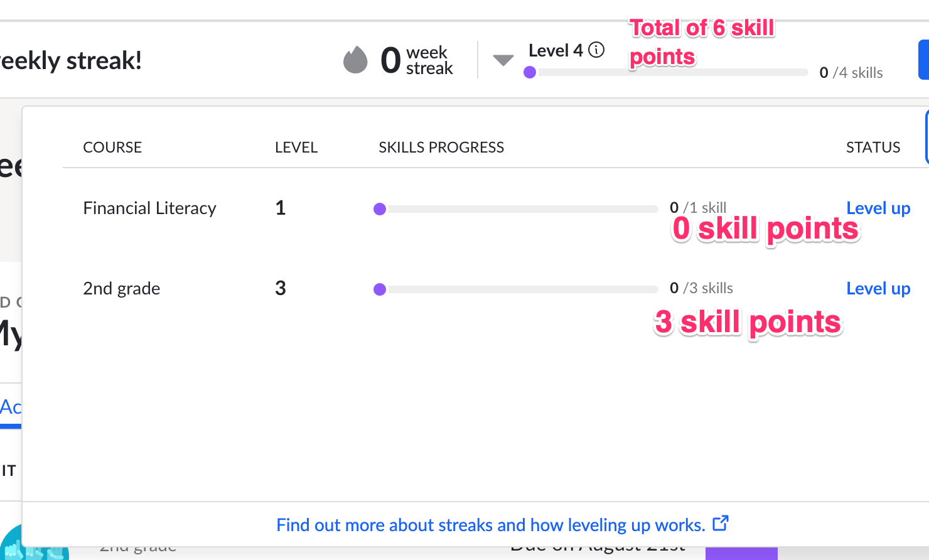Click the blue button at top right edge
Image resolution: width=929 pixels, height=560 pixels.
[x=923, y=60]
